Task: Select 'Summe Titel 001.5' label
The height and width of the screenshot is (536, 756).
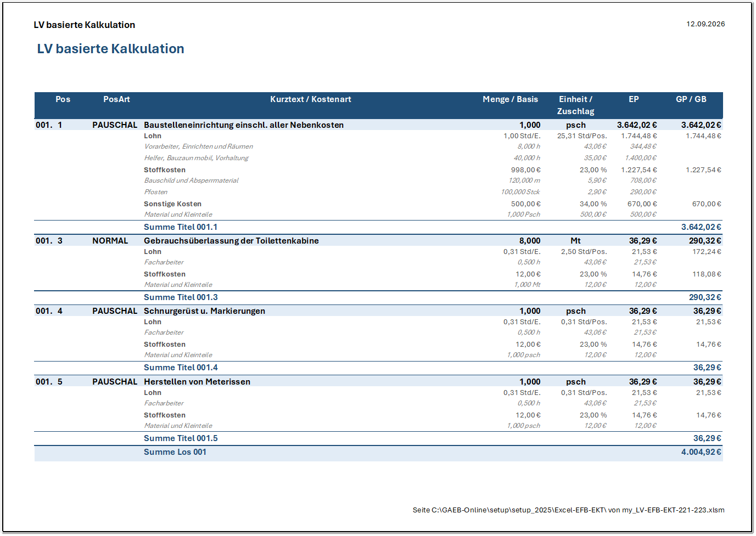Action: 181,438
